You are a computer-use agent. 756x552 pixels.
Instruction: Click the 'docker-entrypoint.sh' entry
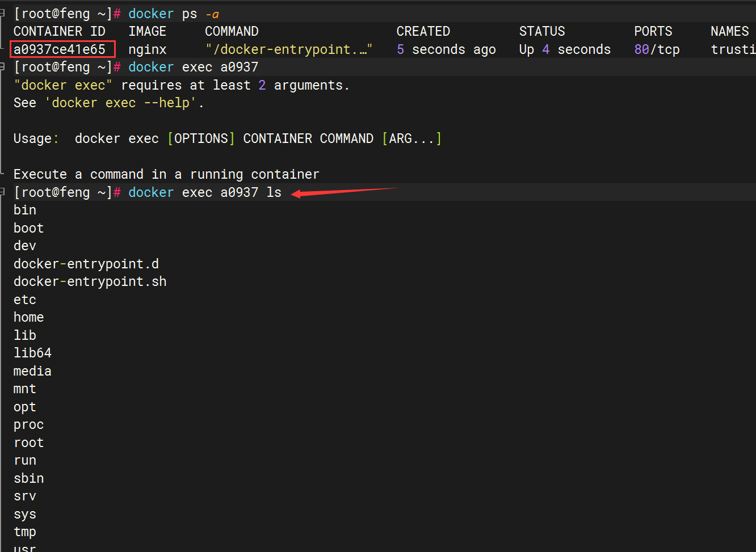[90, 281]
